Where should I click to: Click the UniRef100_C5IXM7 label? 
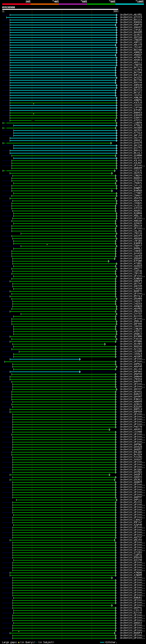click(x=131, y=47)
